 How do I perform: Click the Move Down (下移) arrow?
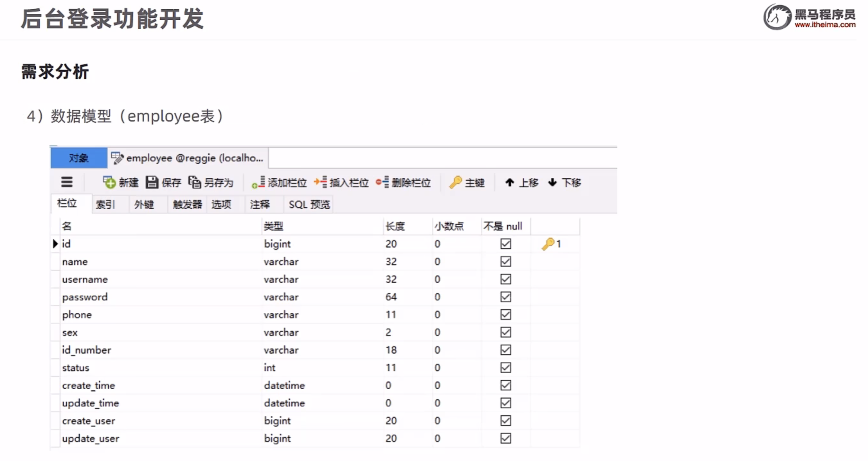pyautogui.click(x=552, y=182)
